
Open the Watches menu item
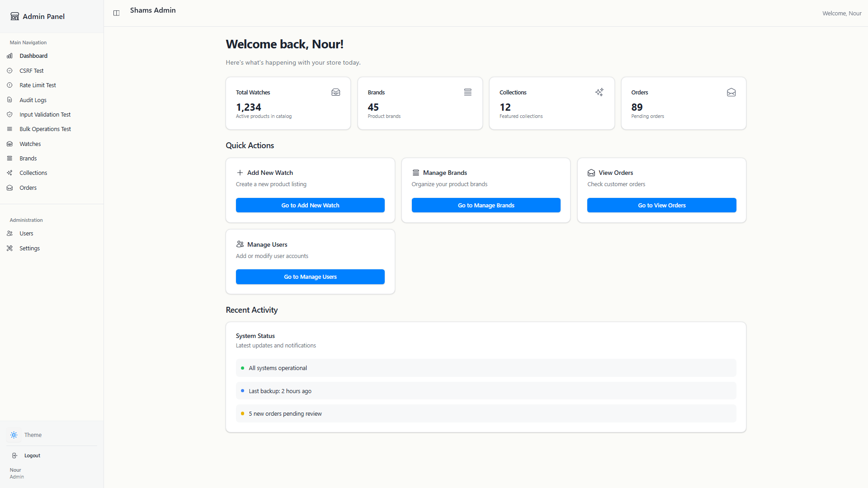[x=30, y=144]
